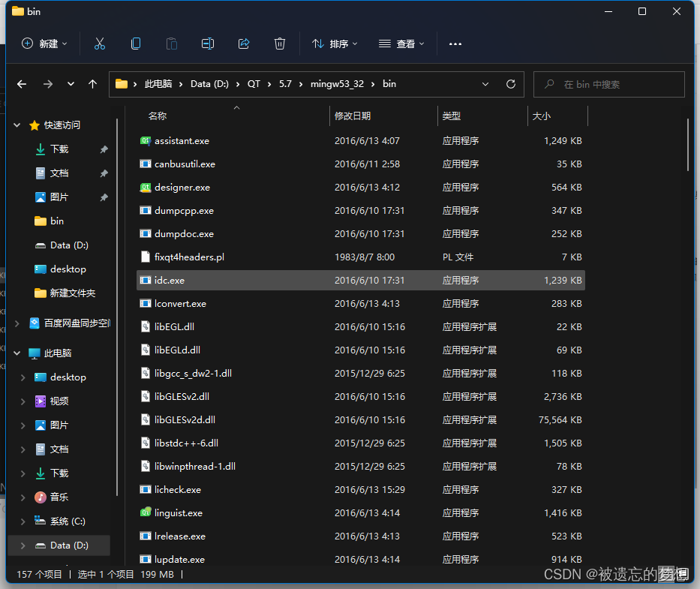Expand address bar history dropdown
Viewport: 700px width, 589px height.
coord(485,84)
